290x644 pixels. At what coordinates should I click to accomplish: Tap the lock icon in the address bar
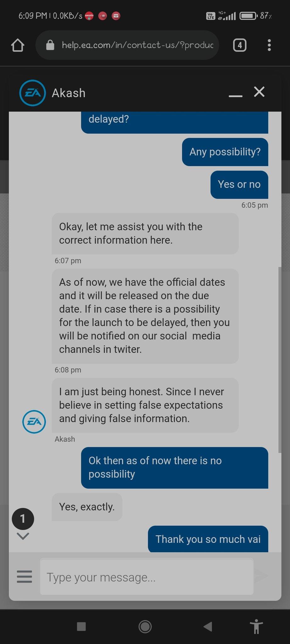coord(50,45)
